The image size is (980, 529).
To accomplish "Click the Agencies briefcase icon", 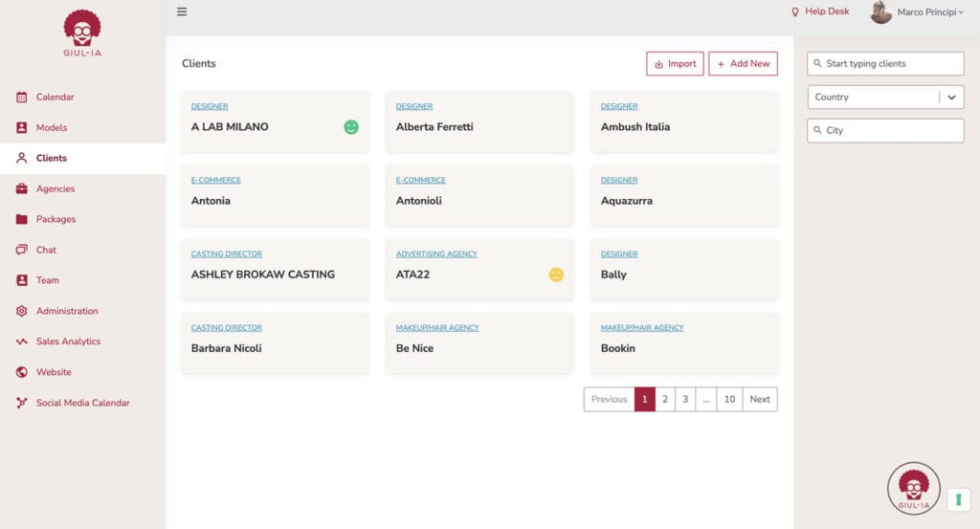I will tap(22, 188).
